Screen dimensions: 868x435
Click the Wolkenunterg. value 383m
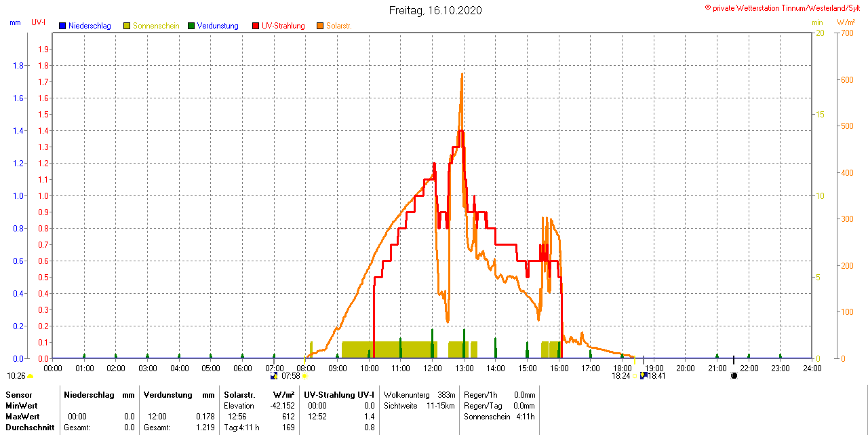[x=446, y=394]
